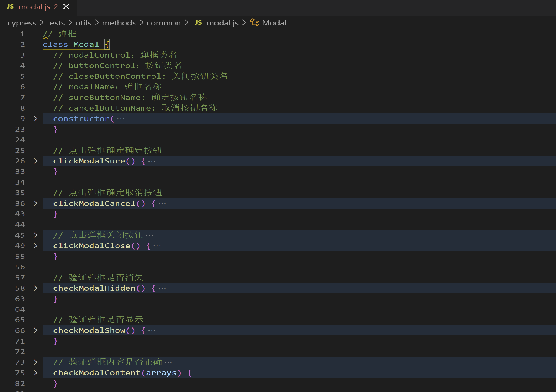This screenshot has width=556, height=392.
Task: Open methods breadcrumb segment
Action: 119,23
